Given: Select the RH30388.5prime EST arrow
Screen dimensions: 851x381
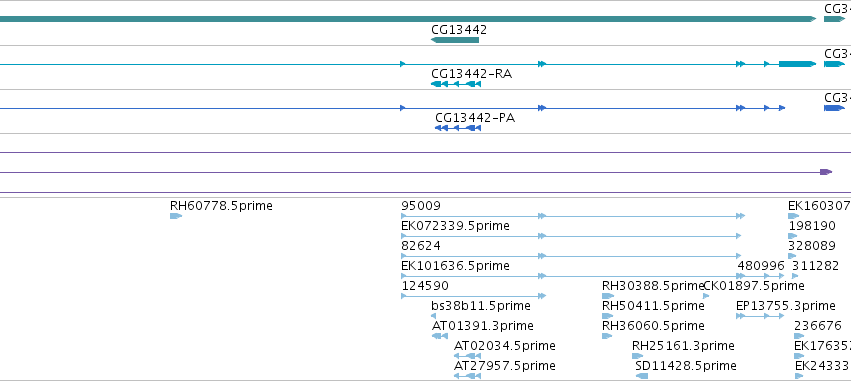Looking at the screenshot, I should pos(608,296).
